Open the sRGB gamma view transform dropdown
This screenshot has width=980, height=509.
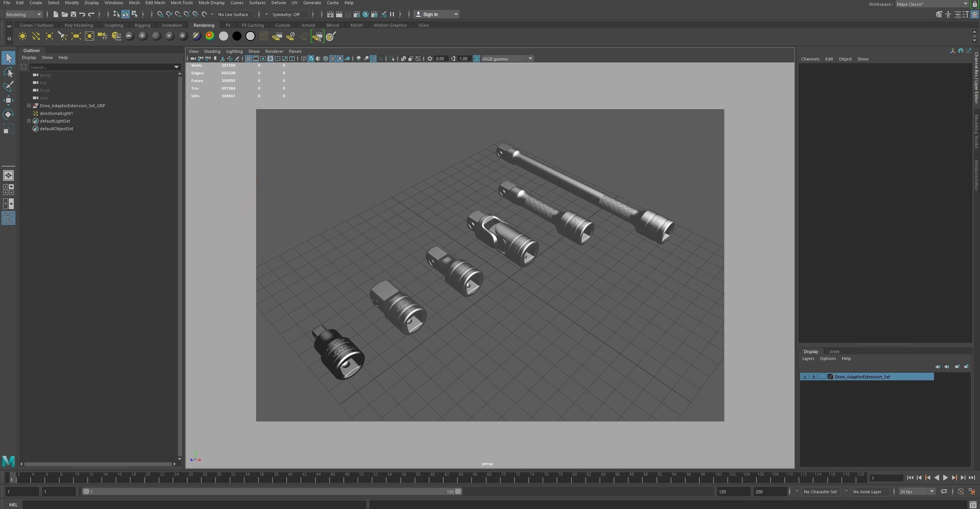point(507,59)
